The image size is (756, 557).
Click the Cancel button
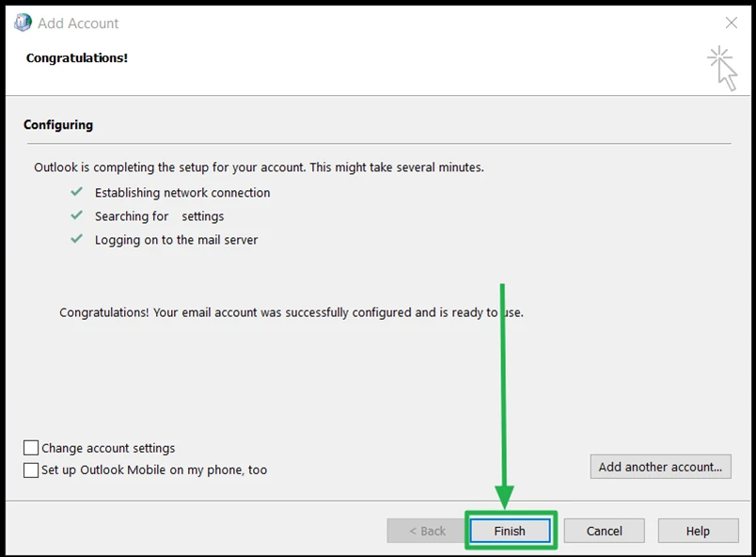(604, 531)
